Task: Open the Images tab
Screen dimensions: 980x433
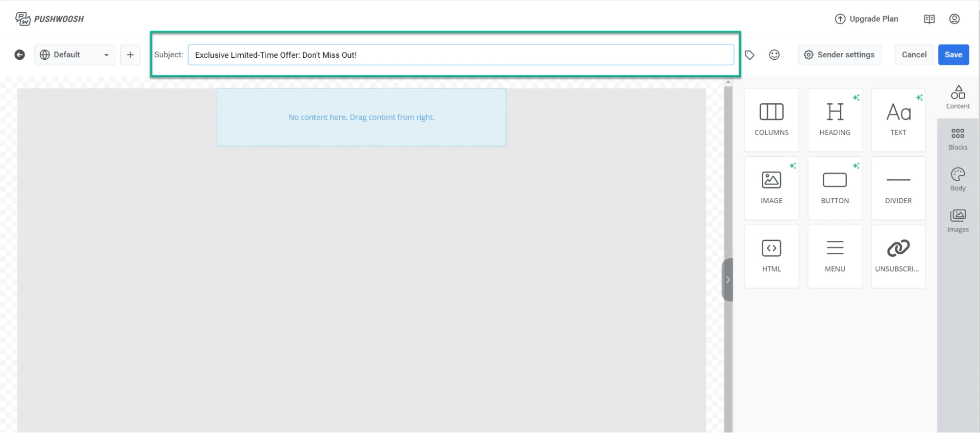Action: pos(957,221)
